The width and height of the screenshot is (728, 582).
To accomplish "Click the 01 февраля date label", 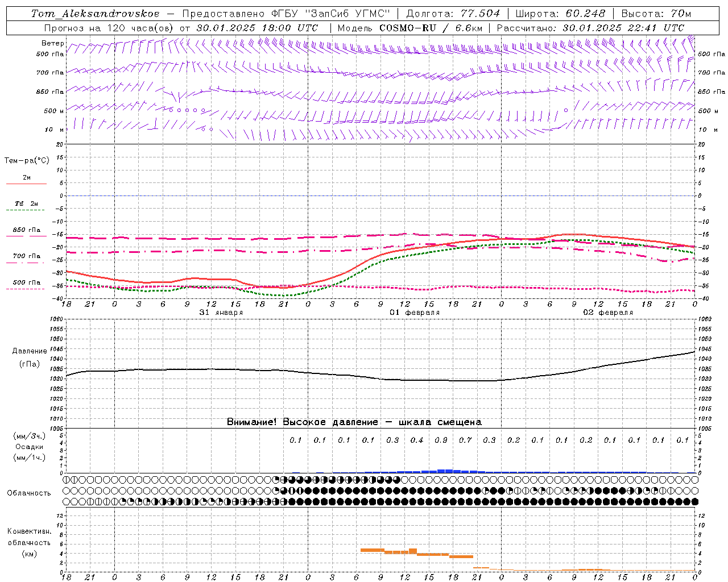I will pos(415,313).
